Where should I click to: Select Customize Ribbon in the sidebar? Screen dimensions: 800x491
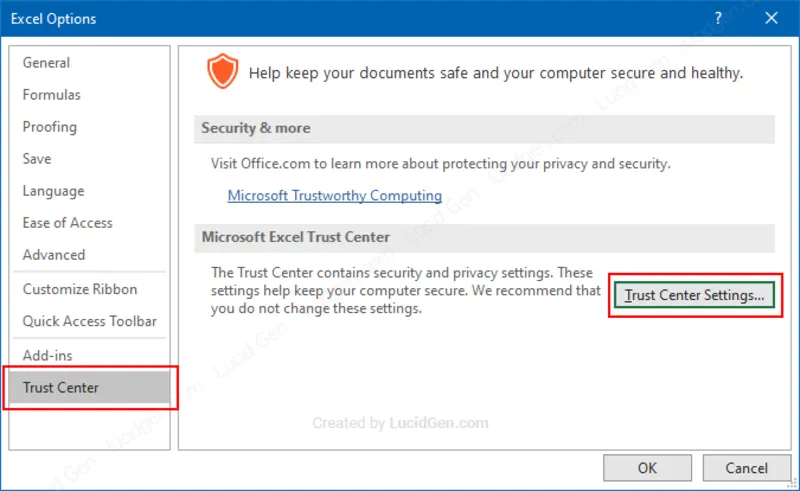[80, 289]
